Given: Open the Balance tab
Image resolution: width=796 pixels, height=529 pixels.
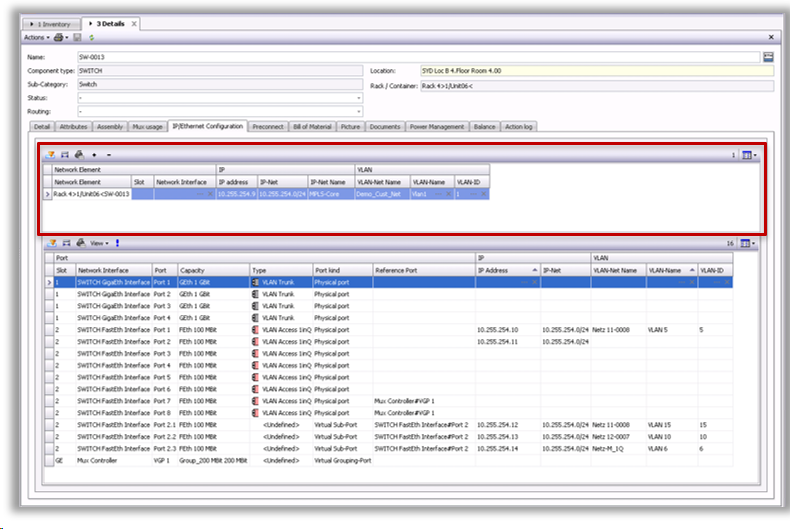Looking at the screenshot, I should tap(484, 126).
